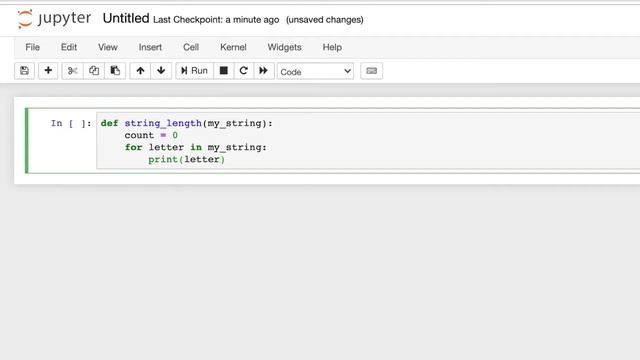This screenshot has height=360, width=640.
Task: Click the In [ ] cell prompt
Action: (71, 123)
